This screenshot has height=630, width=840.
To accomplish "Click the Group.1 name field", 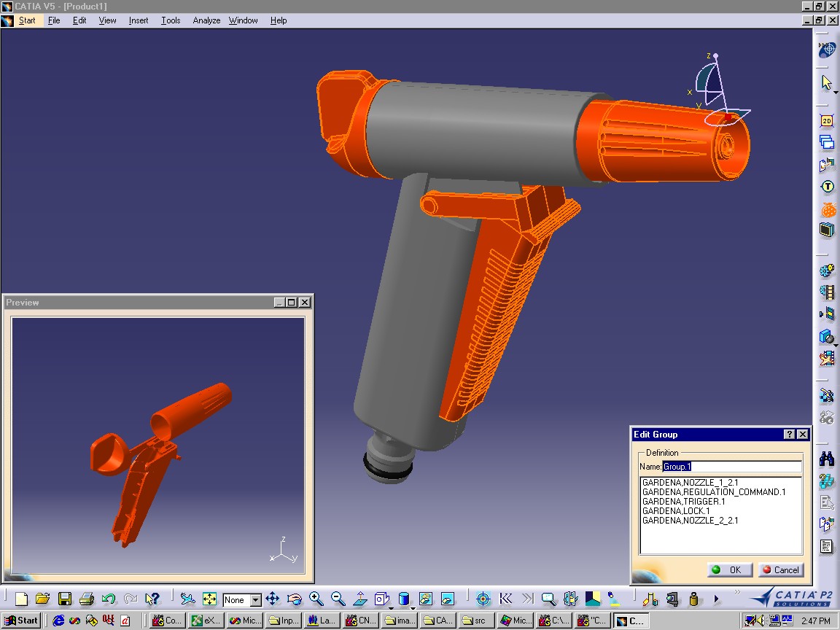I will point(732,467).
